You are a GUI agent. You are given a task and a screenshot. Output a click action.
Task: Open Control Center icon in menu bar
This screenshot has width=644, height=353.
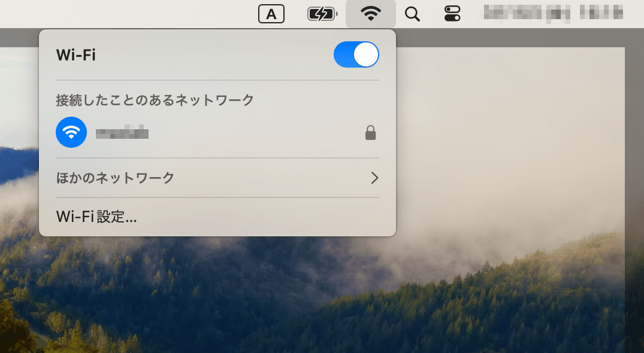point(452,14)
